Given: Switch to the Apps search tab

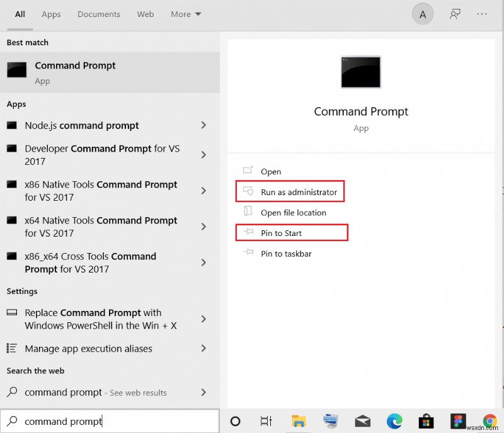Looking at the screenshot, I should [x=51, y=14].
